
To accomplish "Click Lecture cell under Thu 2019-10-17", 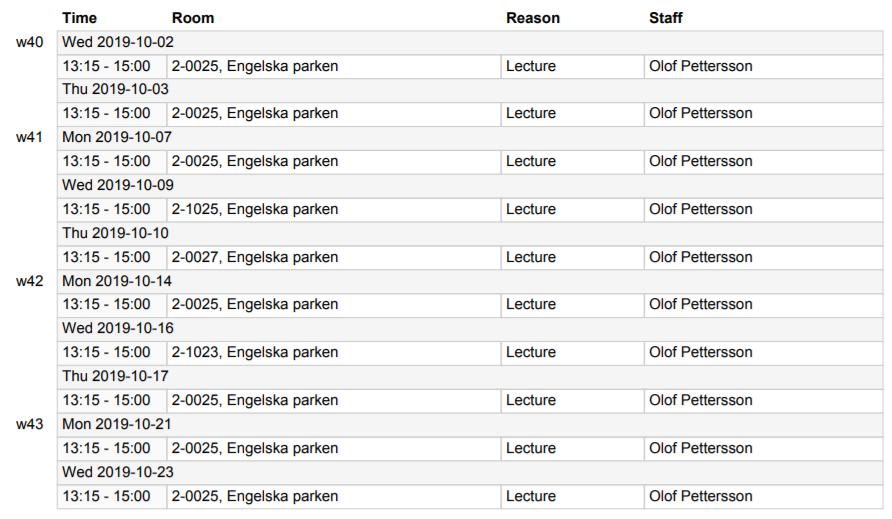I will click(531, 401).
